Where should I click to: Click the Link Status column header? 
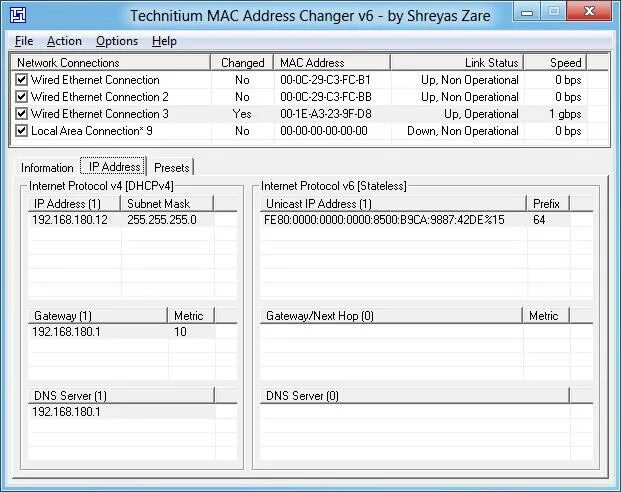point(457,63)
